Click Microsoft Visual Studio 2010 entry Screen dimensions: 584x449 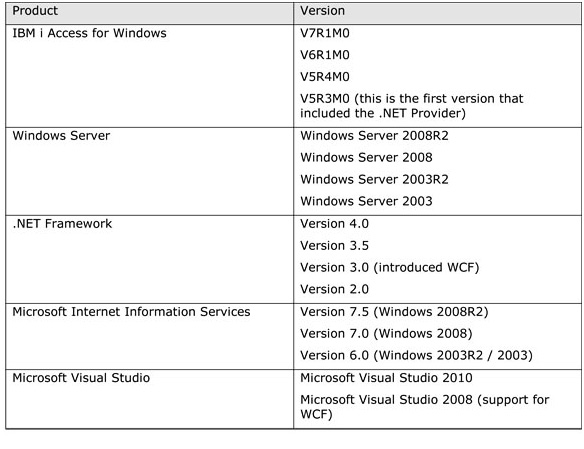[x=386, y=378]
